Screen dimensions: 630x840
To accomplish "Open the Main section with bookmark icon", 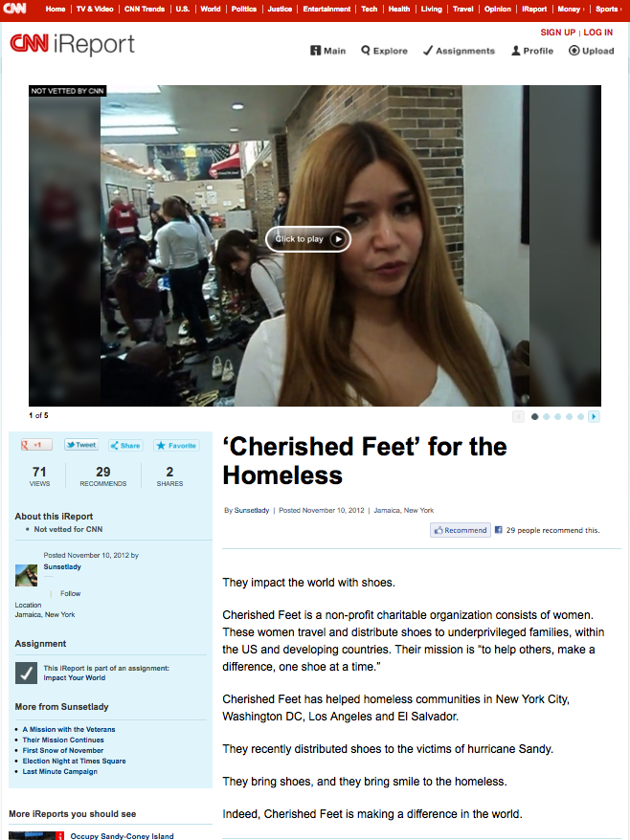I will tap(328, 51).
